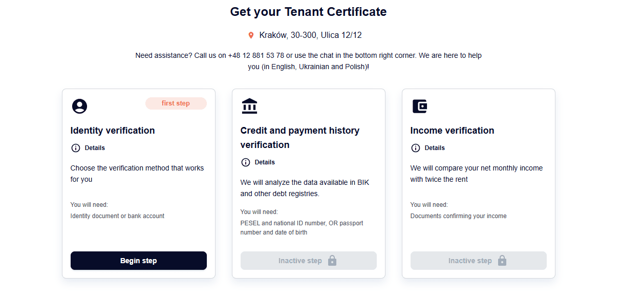Expand Details for Income verification
Screen dimensions: 644x298
tap(435, 148)
